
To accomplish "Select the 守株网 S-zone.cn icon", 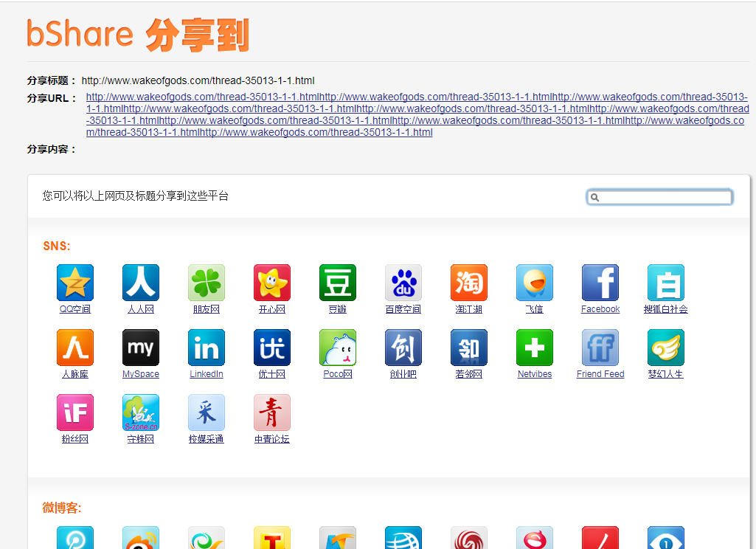I will 141,413.
